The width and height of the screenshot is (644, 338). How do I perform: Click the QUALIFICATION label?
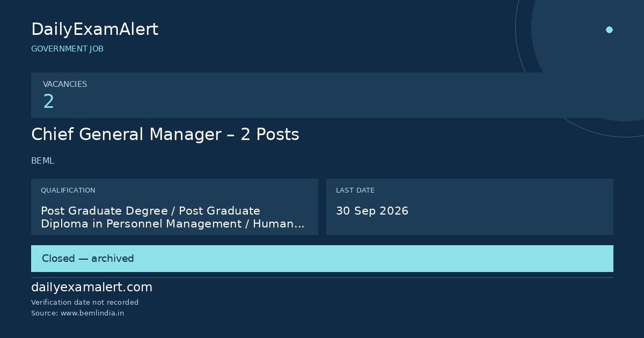[68, 190]
